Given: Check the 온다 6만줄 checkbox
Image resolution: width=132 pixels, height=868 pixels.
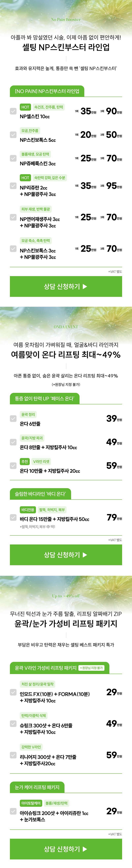Looking at the screenshot, I should [x=13, y=418].
